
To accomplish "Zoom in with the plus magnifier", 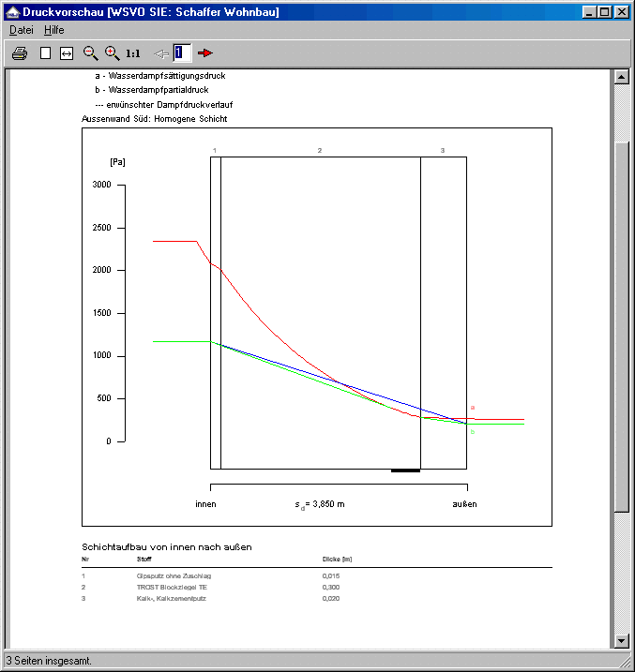I will point(113,53).
